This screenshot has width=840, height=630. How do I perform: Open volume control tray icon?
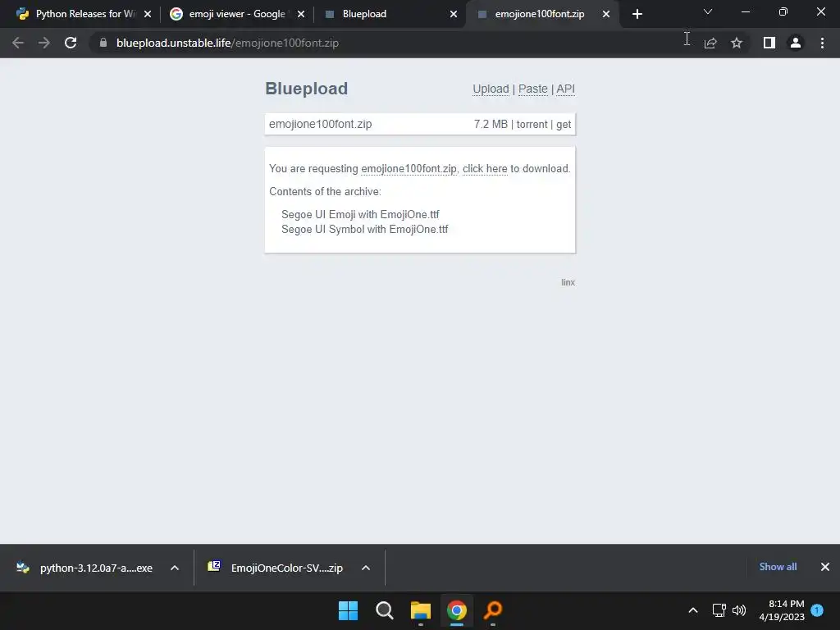tap(739, 610)
